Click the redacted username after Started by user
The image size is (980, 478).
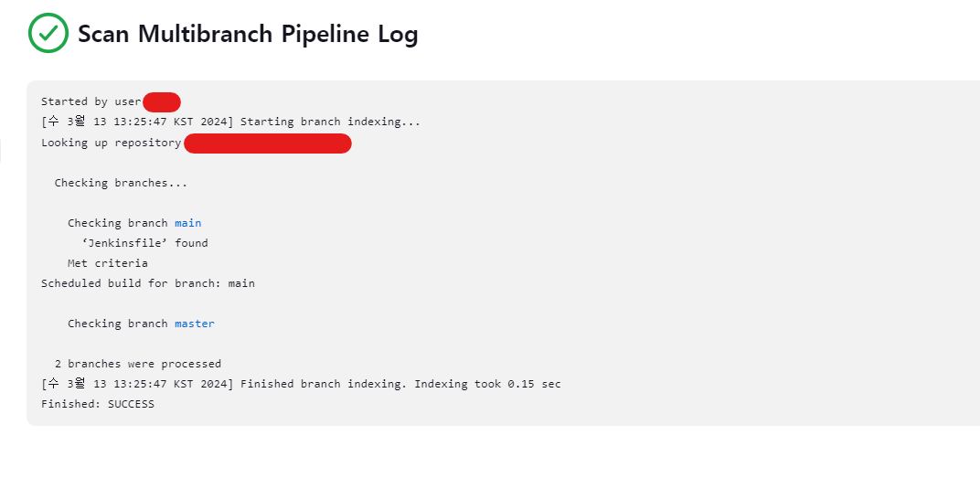pyautogui.click(x=162, y=101)
